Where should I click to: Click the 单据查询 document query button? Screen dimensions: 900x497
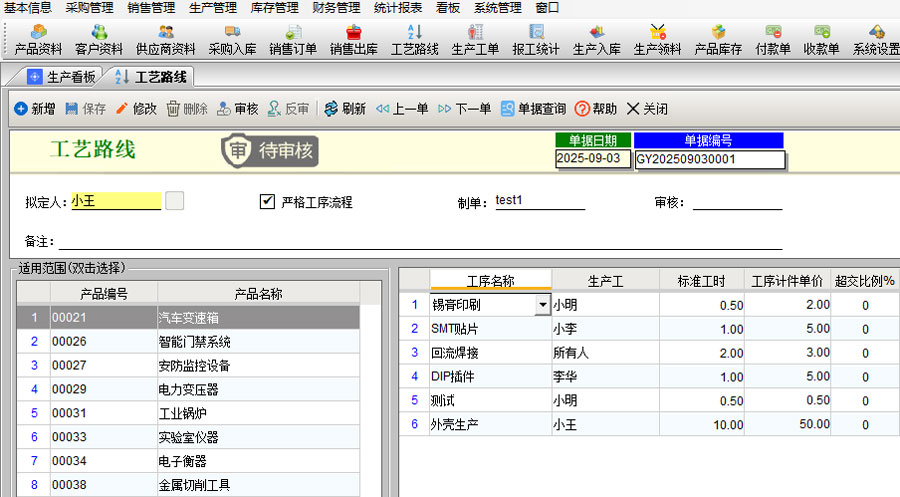532,109
